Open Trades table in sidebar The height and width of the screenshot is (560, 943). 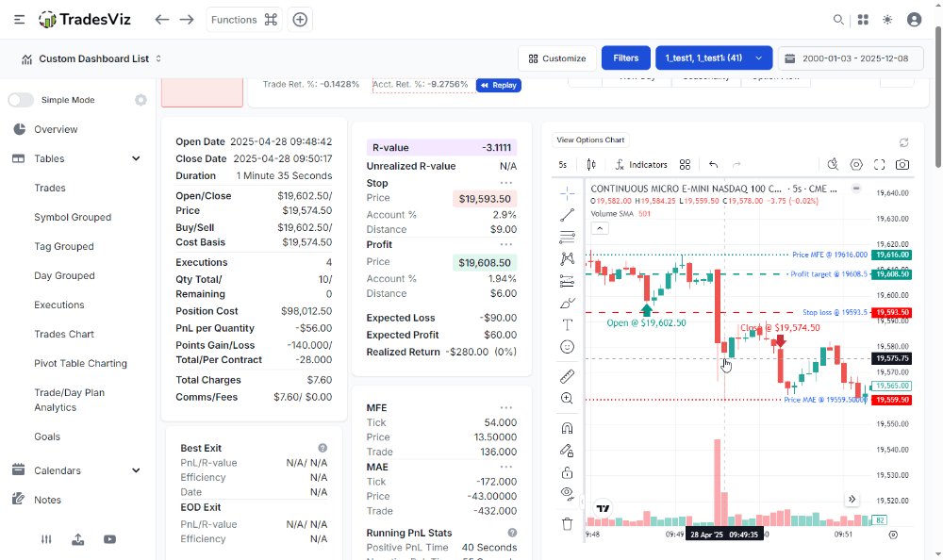coord(50,188)
